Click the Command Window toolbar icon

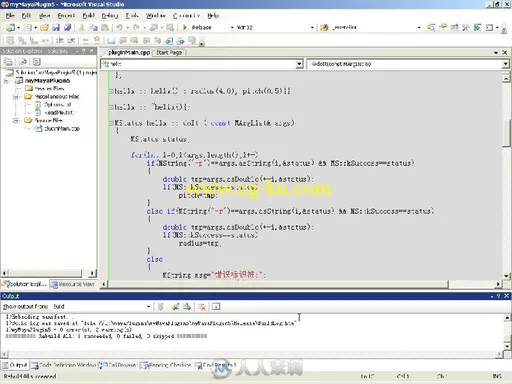pyautogui.click(x=489, y=27)
